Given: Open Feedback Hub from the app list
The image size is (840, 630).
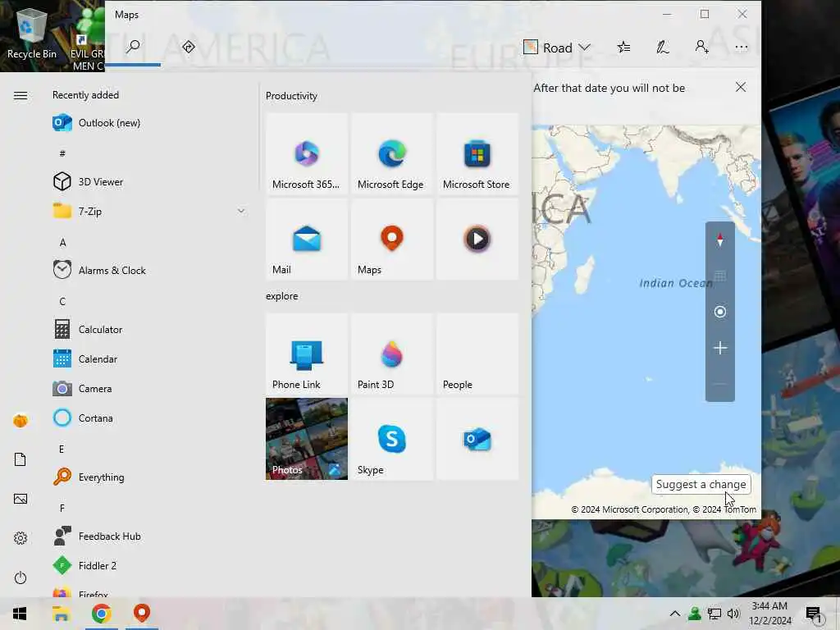Looking at the screenshot, I should pyautogui.click(x=150, y=536).
